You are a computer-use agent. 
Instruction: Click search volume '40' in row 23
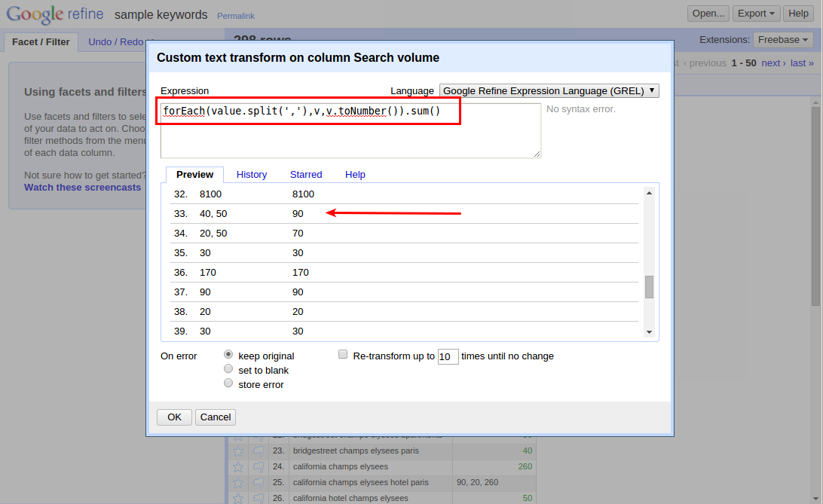[528, 451]
